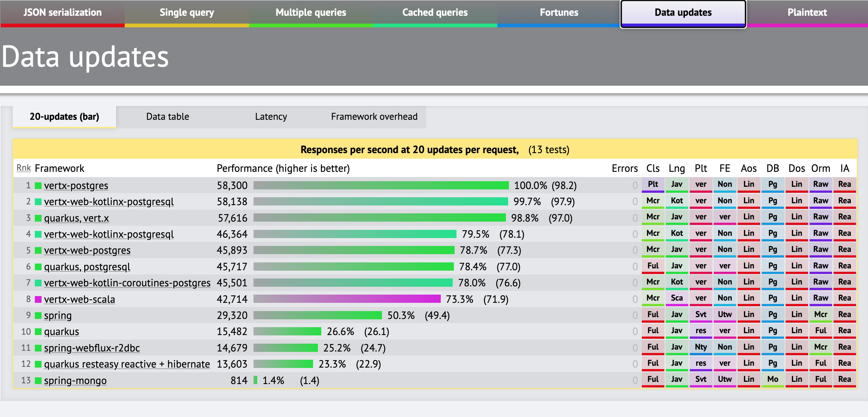Click the Sca language tag for vertx-web-scala
Image resolution: width=868 pixels, height=417 pixels.
[x=677, y=298]
